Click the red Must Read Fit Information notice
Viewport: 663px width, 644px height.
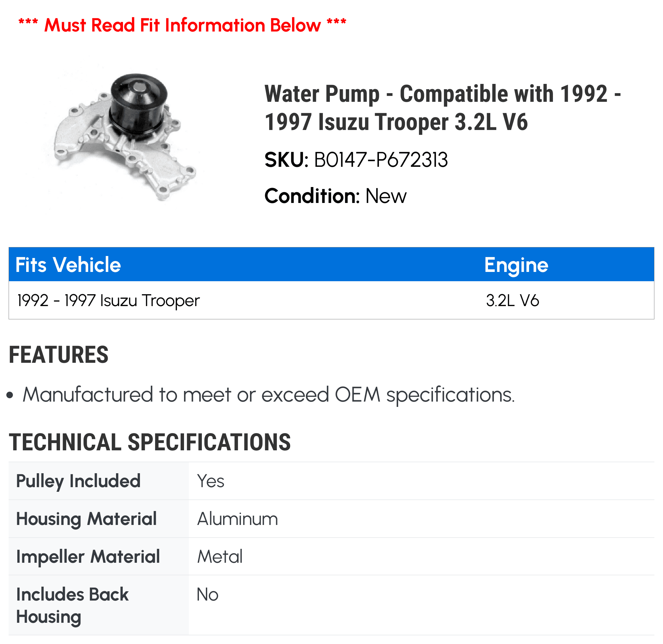coord(182,26)
